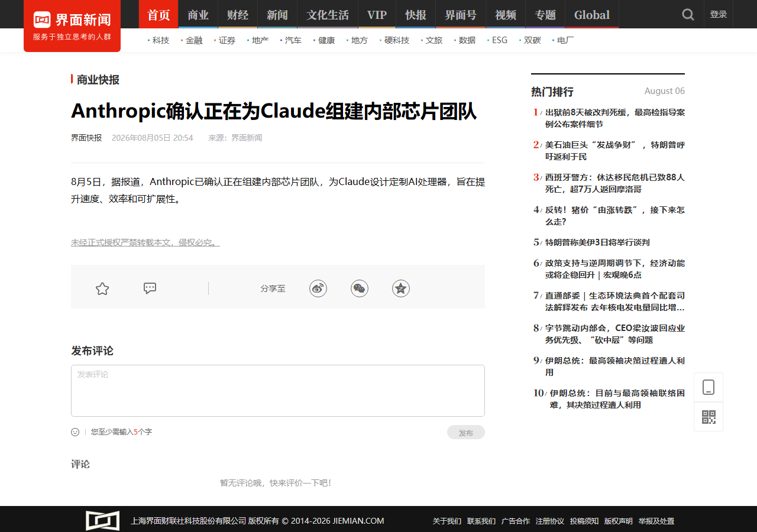Click footer link 注册协议
This screenshot has height=532, width=757.
point(550,521)
